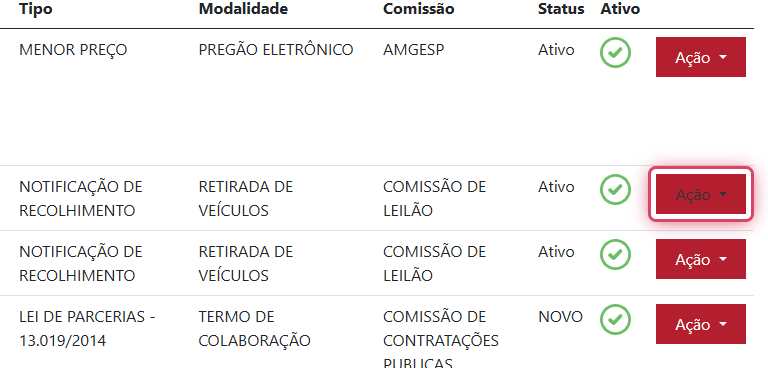Image resolution: width=768 pixels, height=368 pixels.
Task: Click the green check in NOVO status row
Action: click(615, 319)
